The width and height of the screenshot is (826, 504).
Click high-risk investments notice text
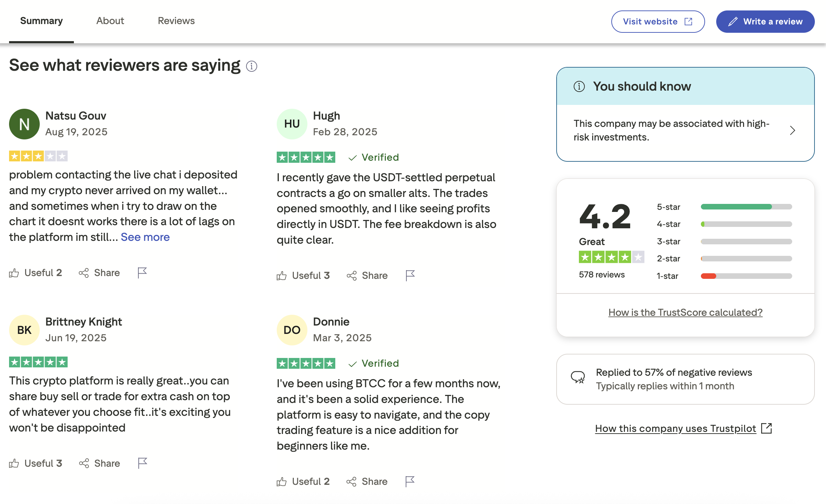tap(671, 130)
